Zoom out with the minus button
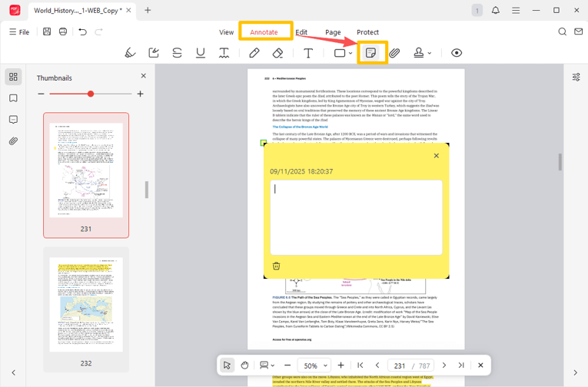The height and width of the screenshot is (387, 588). (x=287, y=365)
